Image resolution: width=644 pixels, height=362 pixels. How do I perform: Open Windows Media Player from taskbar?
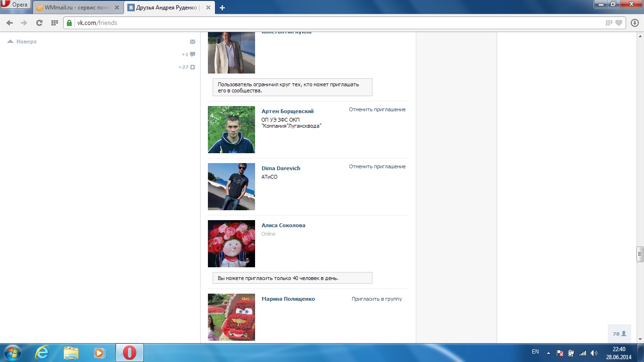(x=99, y=353)
